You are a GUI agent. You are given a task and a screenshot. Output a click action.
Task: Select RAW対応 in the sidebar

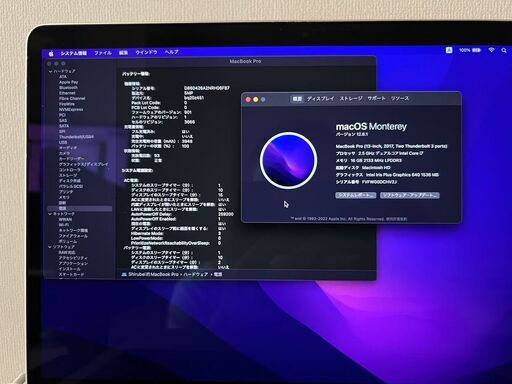point(67,252)
